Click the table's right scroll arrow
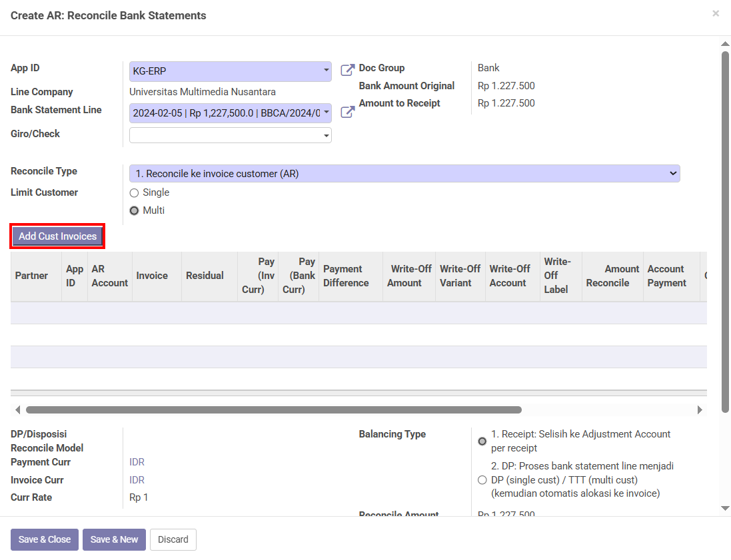 tap(700, 410)
